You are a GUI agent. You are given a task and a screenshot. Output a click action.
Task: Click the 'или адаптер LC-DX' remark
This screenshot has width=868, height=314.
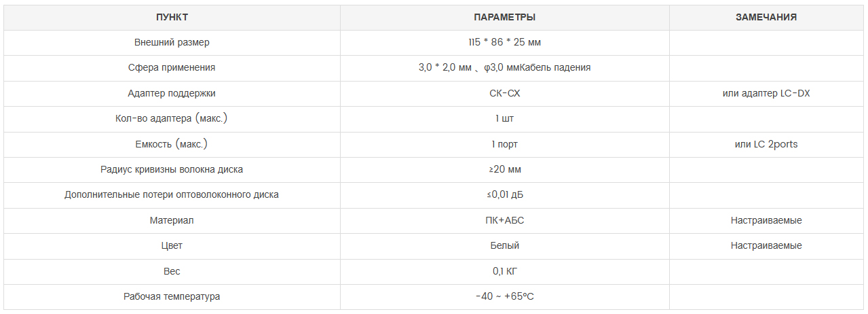click(x=766, y=94)
